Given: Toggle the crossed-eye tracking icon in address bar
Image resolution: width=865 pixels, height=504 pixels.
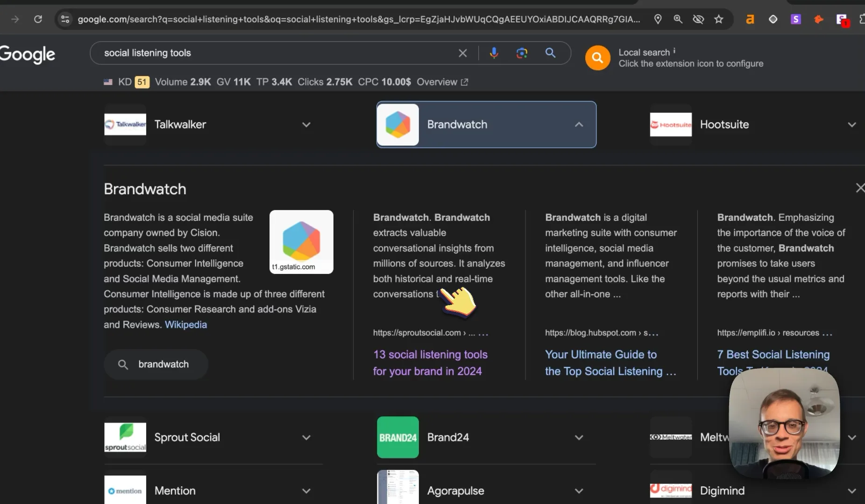Looking at the screenshot, I should pyautogui.click(x=698, y=19).
